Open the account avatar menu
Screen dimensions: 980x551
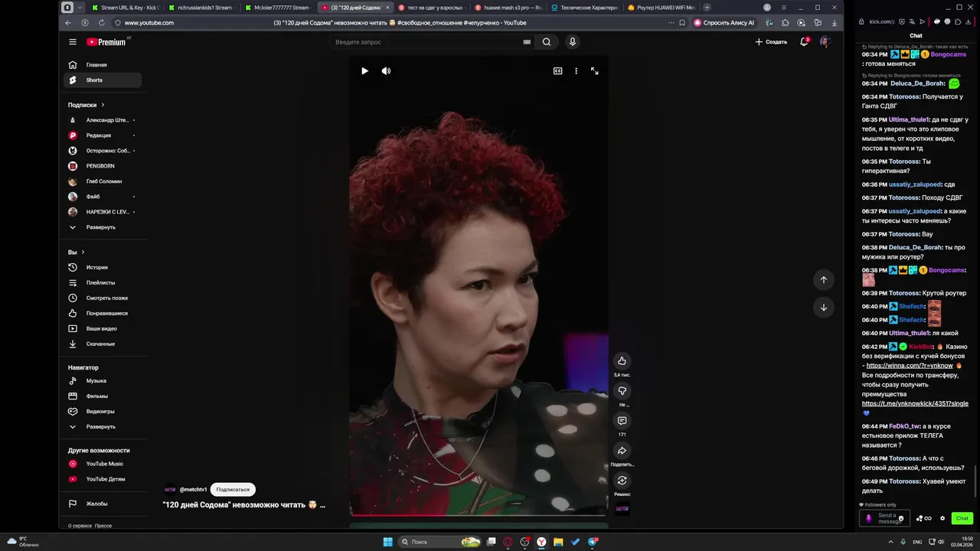click(825, 42)
